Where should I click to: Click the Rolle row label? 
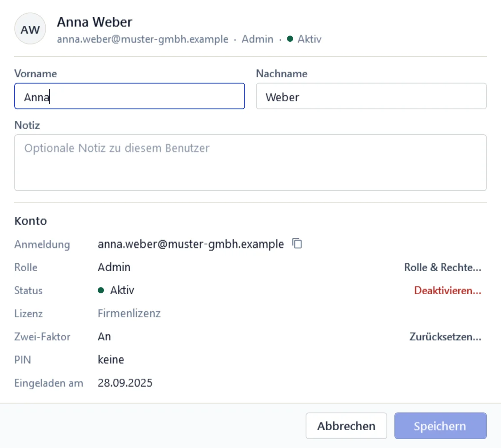coord(26,267)
